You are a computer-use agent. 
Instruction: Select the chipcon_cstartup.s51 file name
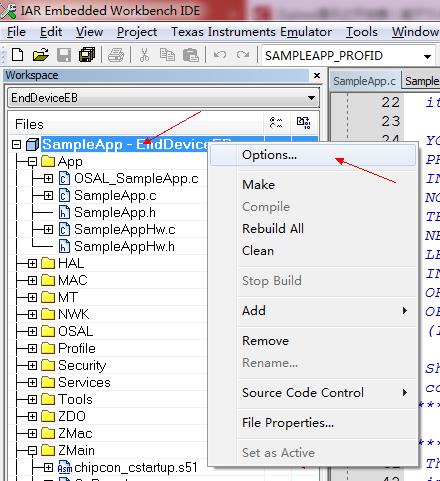click(x=136, y=468)
